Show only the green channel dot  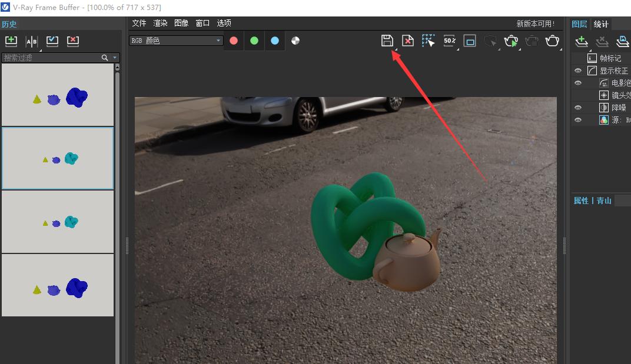(254, 41)
